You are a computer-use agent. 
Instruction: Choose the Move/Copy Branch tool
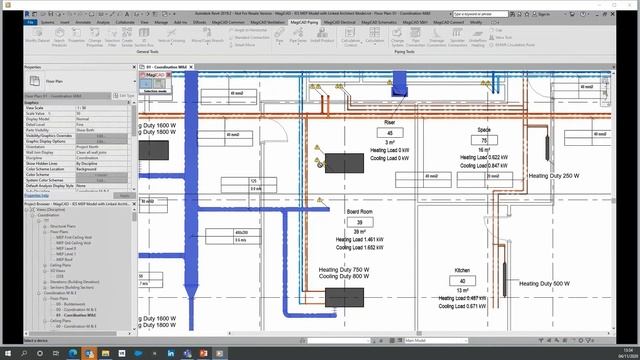pyautogui.click(x=207, y=35)
